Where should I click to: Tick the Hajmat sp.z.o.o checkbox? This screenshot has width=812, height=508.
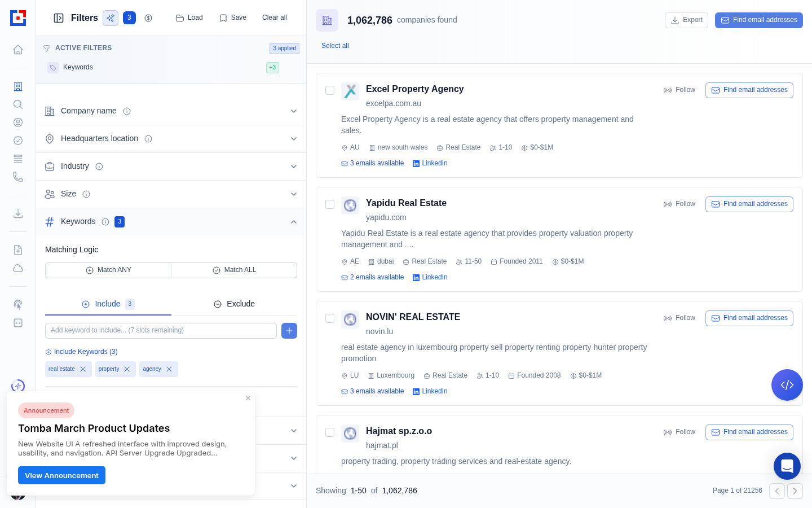point(330,432)
